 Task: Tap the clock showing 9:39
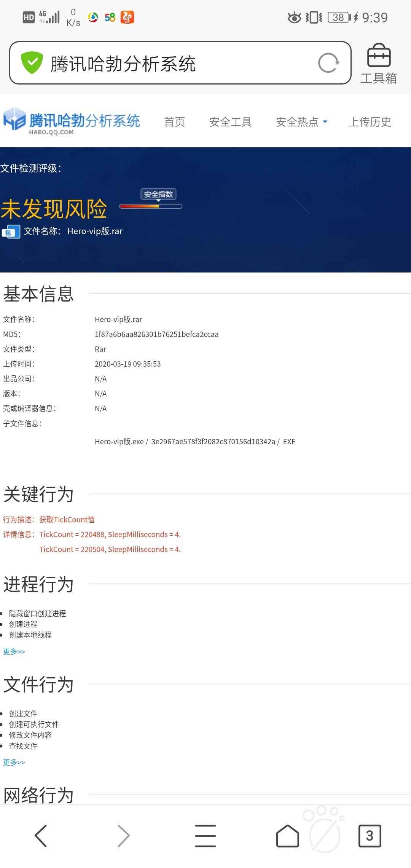tap(375, 18)
